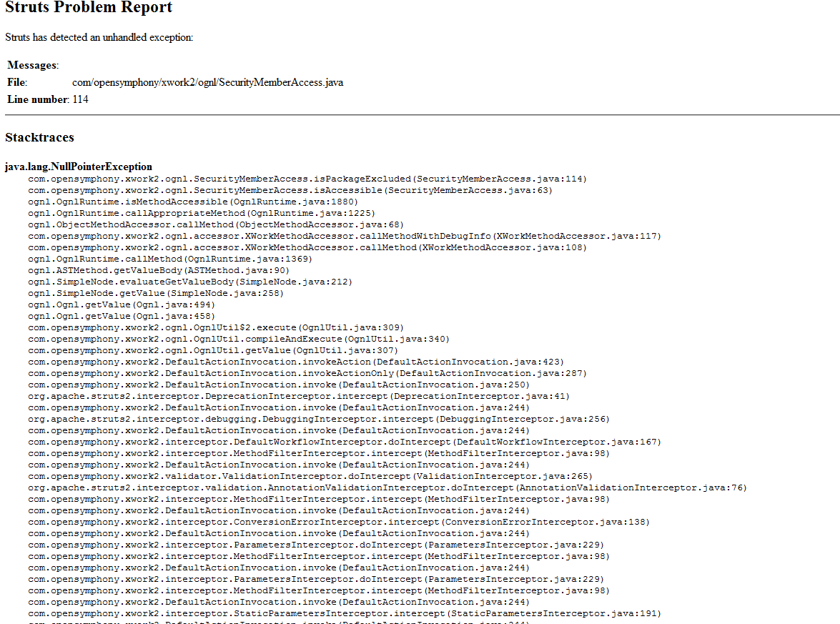Click the invokeActionOnly line 287 entry
Viewport: 840px width, 624px height.
tap(307, 373)
